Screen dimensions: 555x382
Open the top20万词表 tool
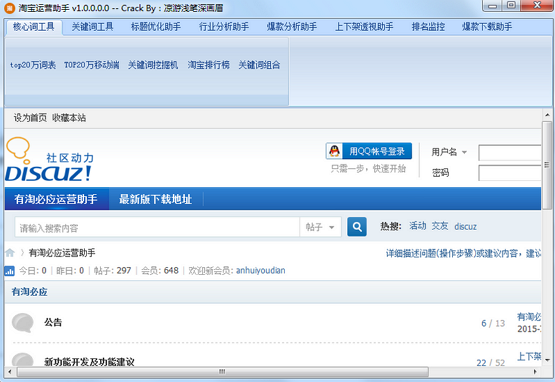pos(33,65)
